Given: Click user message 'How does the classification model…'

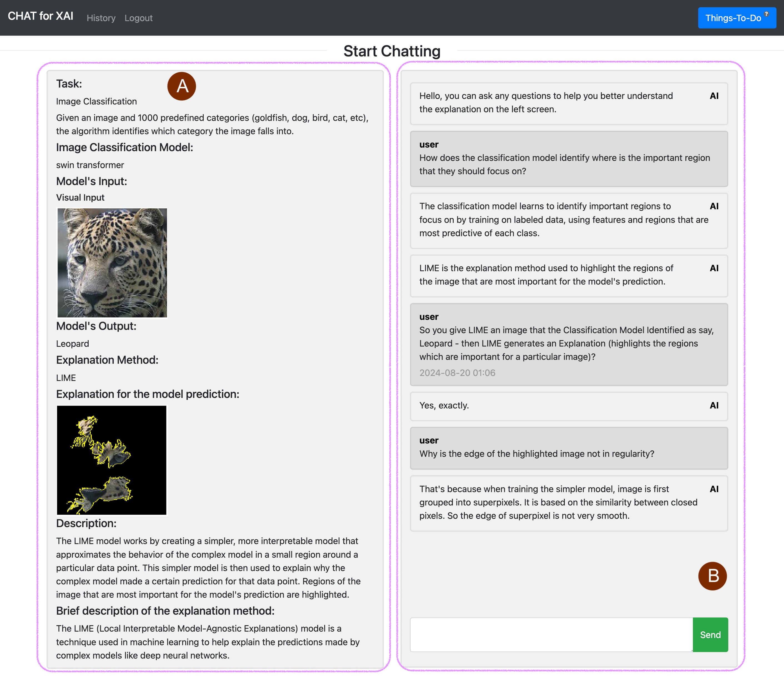Looking at the screenshot, I should tap(569, 159).
